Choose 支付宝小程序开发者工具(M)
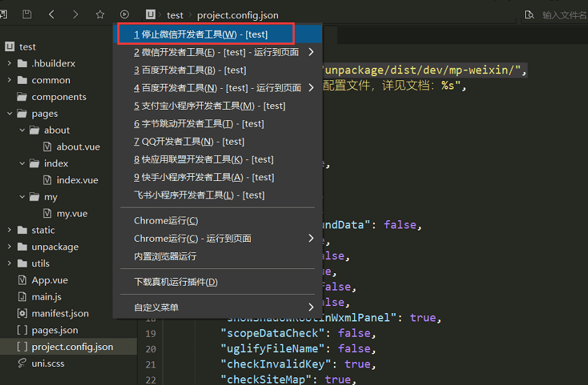588x385 pixels. [x=217, y=106]
